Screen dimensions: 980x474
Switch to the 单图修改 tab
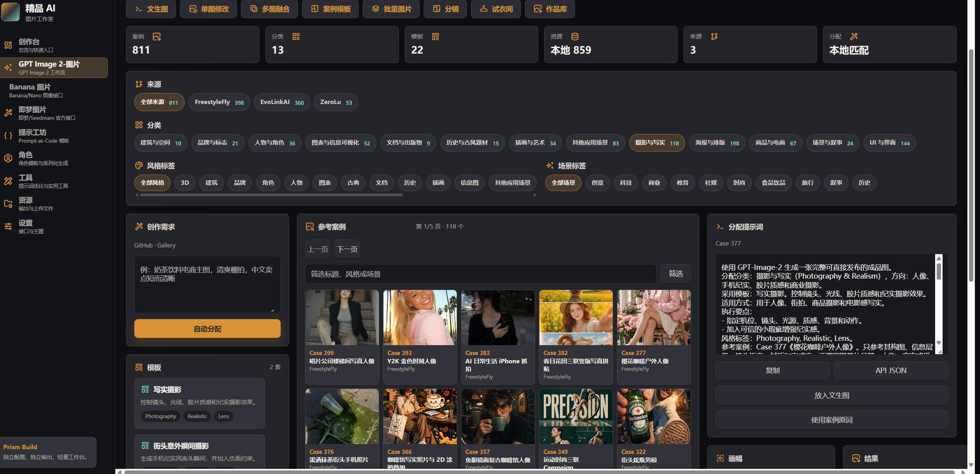[208, 9]
